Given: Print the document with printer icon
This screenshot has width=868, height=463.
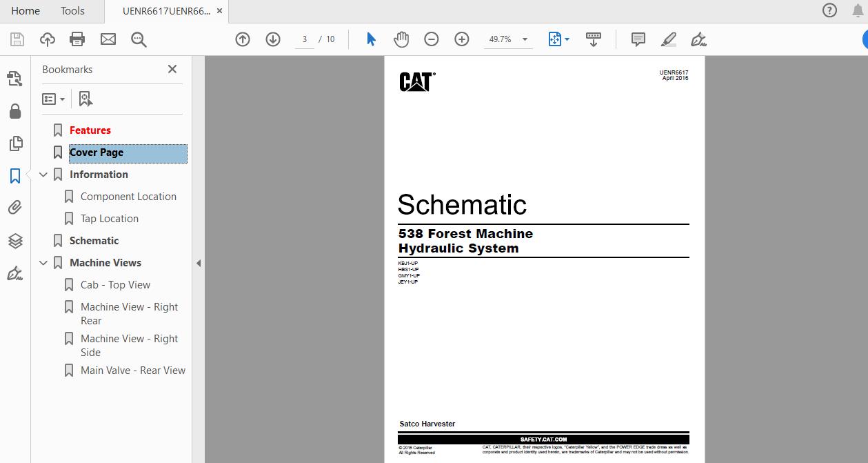Looking at the screenshot, I should [77, 39].
